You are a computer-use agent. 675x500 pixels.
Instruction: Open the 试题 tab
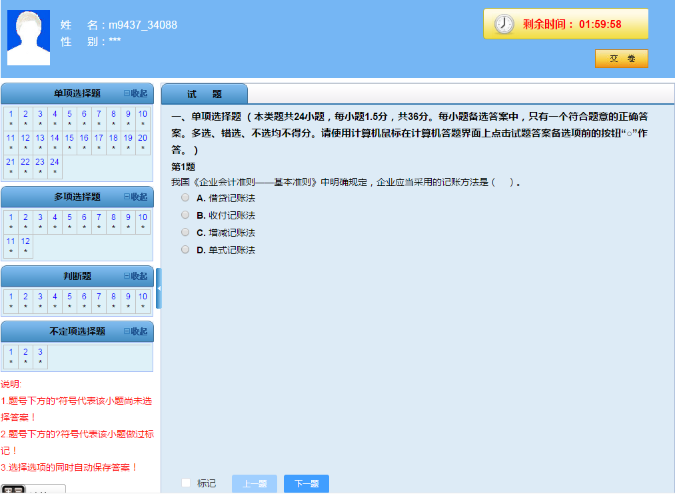coord(204,94)
